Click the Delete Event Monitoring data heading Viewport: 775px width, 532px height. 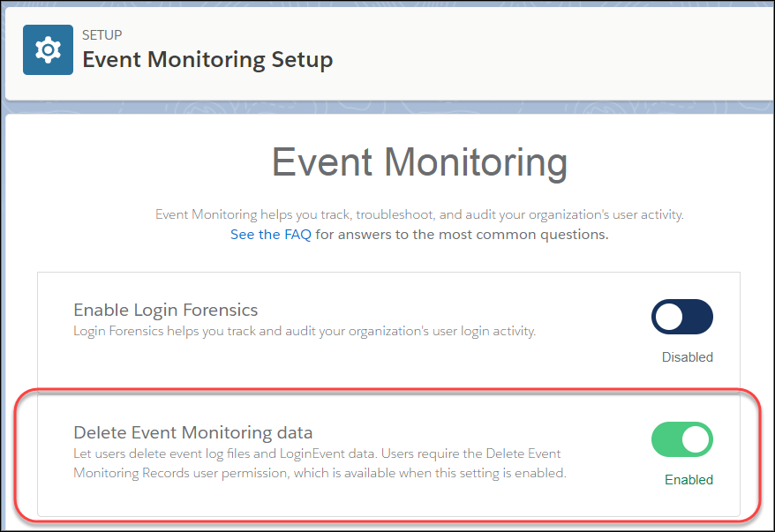[192, 432]
